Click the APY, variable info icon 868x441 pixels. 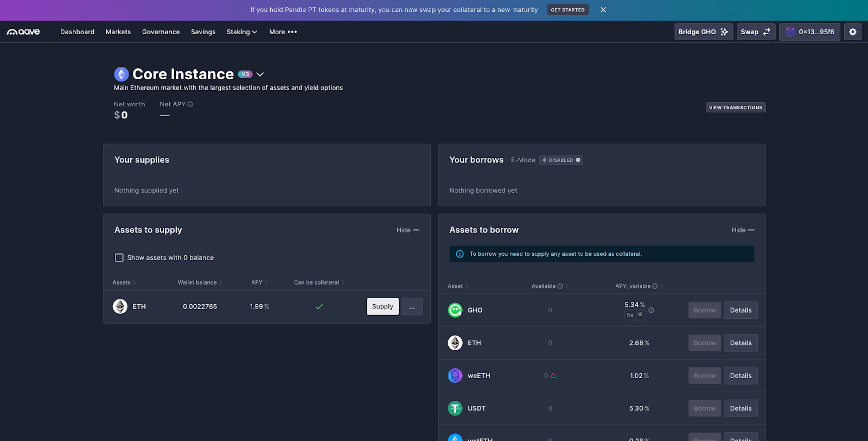click(655, 286)
